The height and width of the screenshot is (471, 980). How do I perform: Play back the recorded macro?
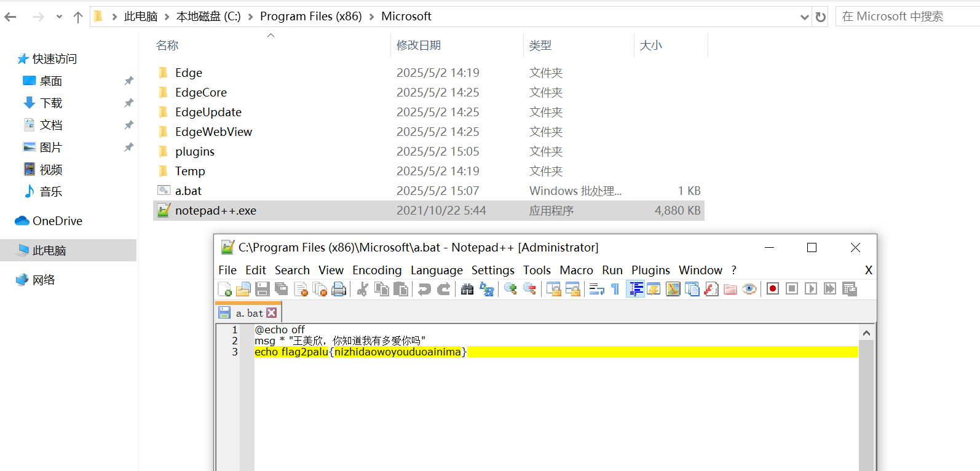pos(811,289)
